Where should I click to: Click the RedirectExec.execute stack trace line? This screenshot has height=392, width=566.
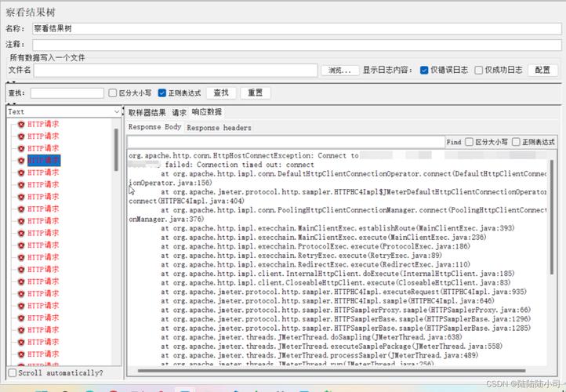tap(315, 264)
